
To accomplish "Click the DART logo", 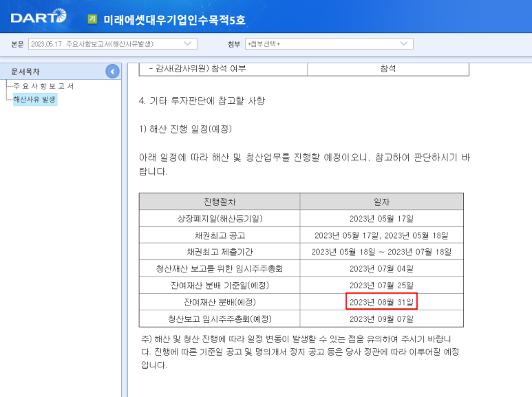I will click(39, 17).
